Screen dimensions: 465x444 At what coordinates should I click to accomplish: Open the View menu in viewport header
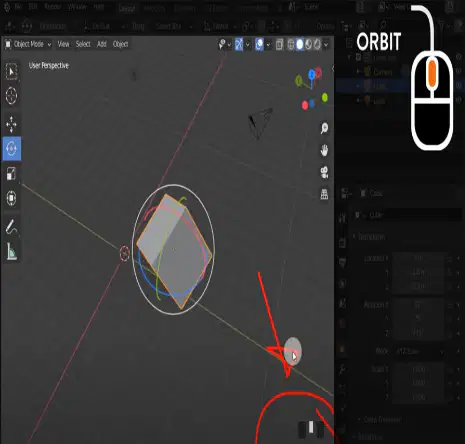63,44
